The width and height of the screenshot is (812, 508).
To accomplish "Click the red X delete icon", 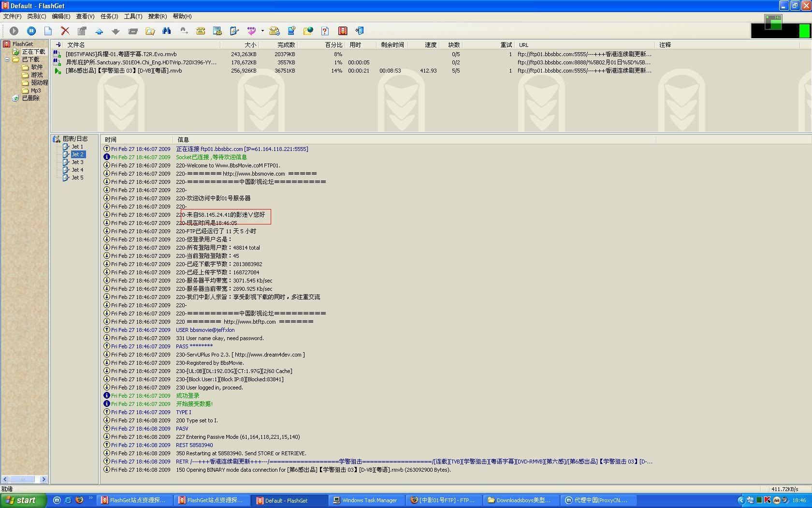I will [x=65, y=31].
